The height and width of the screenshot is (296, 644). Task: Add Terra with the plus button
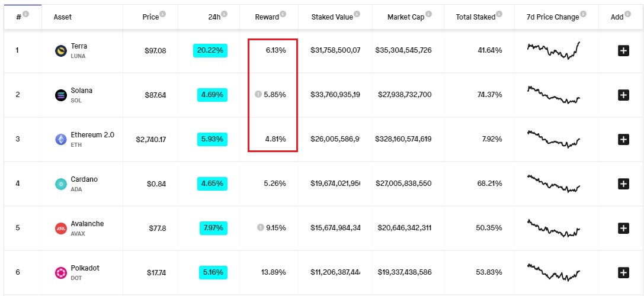click(623, 51)
